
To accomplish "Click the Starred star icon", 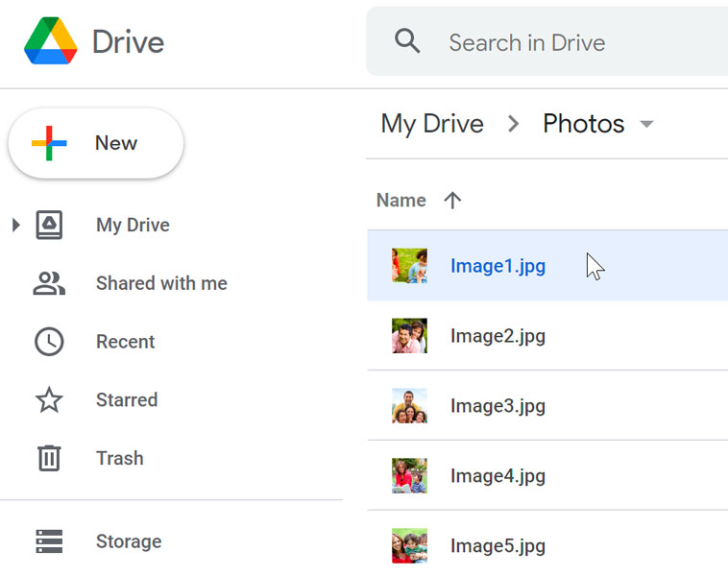I will (49, 400).
